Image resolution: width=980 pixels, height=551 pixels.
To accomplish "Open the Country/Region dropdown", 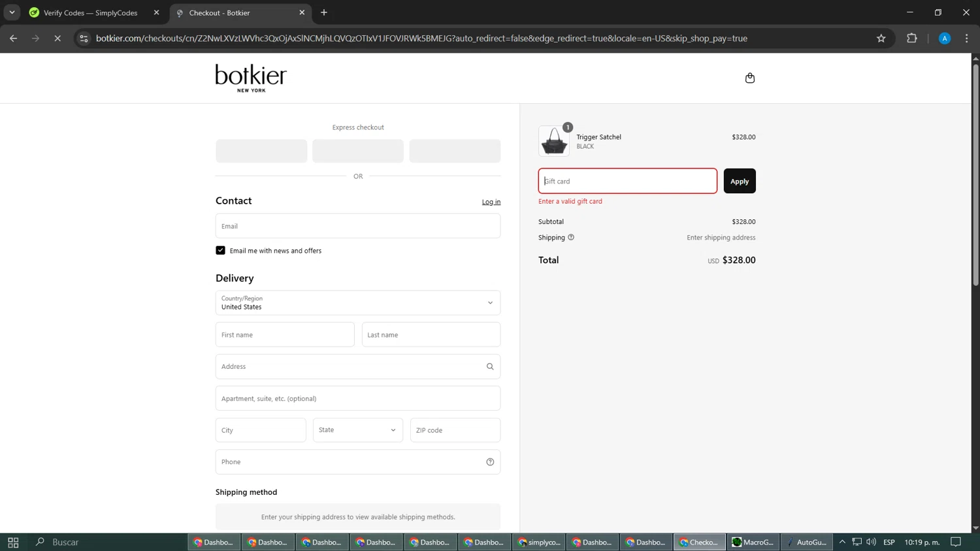I will [358, 303].
